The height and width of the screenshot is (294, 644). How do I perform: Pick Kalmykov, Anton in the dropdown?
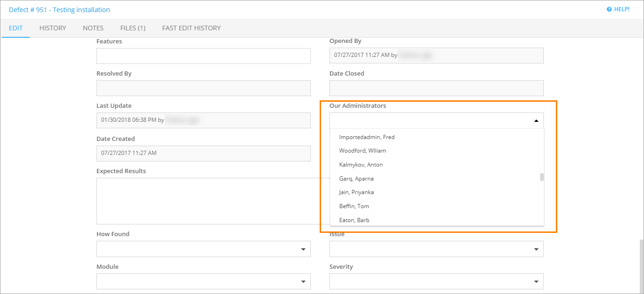pyautogui.click(x=361, y=165)
